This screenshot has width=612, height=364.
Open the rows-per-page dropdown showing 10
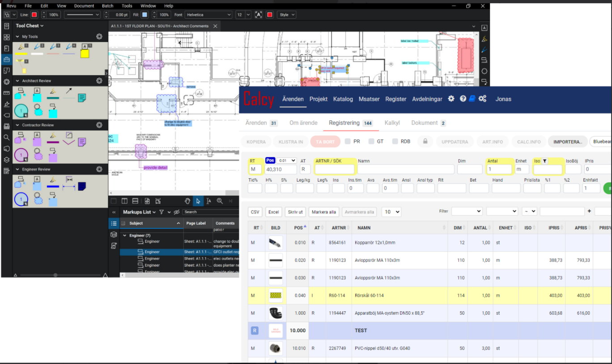point(391,212)
